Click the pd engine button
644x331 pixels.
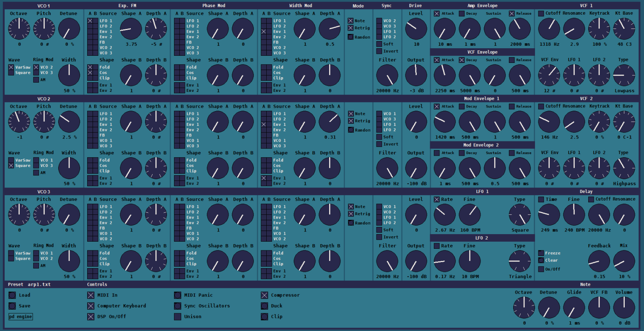(21, 316)
